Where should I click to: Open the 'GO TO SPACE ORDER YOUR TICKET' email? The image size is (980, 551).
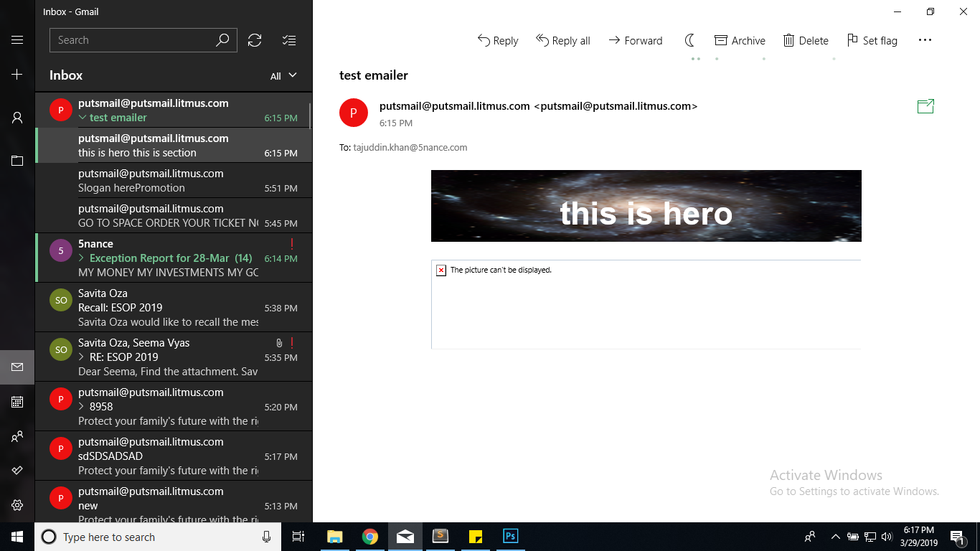(x=174, y=216)
